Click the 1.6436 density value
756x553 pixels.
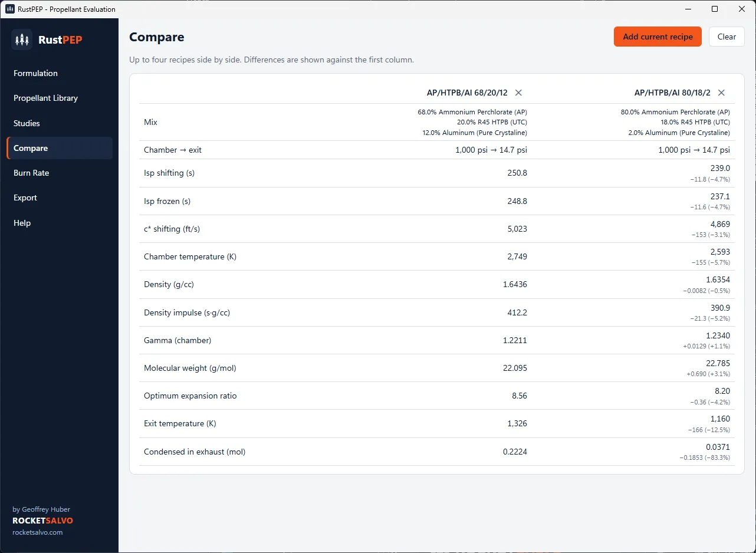point(514,284)
